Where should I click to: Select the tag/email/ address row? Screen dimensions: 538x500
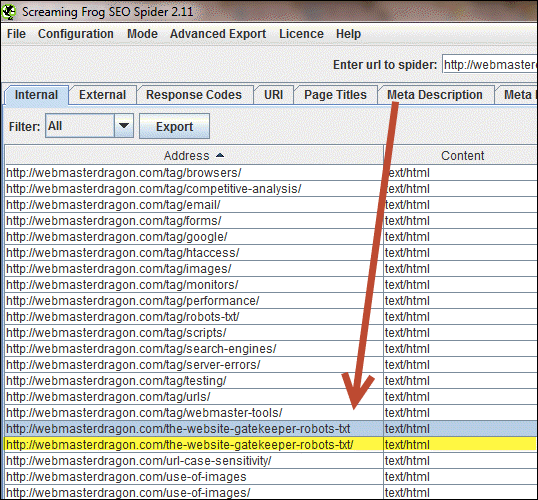coord(194,205)
